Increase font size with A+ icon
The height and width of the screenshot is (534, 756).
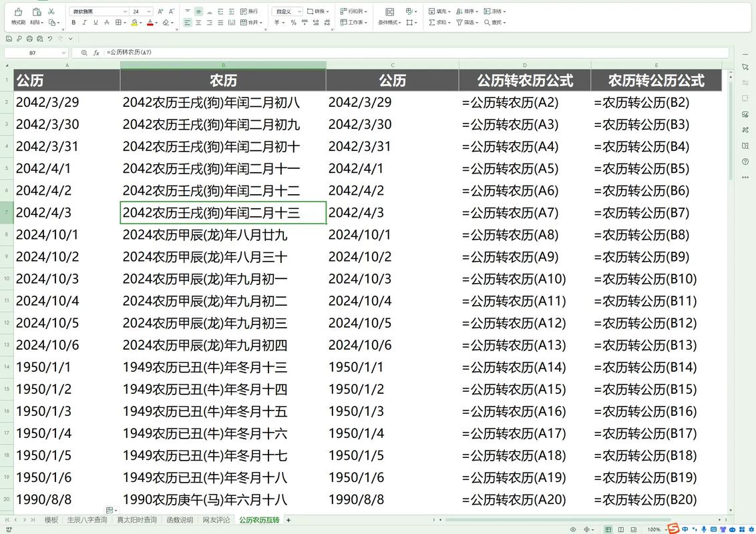(160, 11)
